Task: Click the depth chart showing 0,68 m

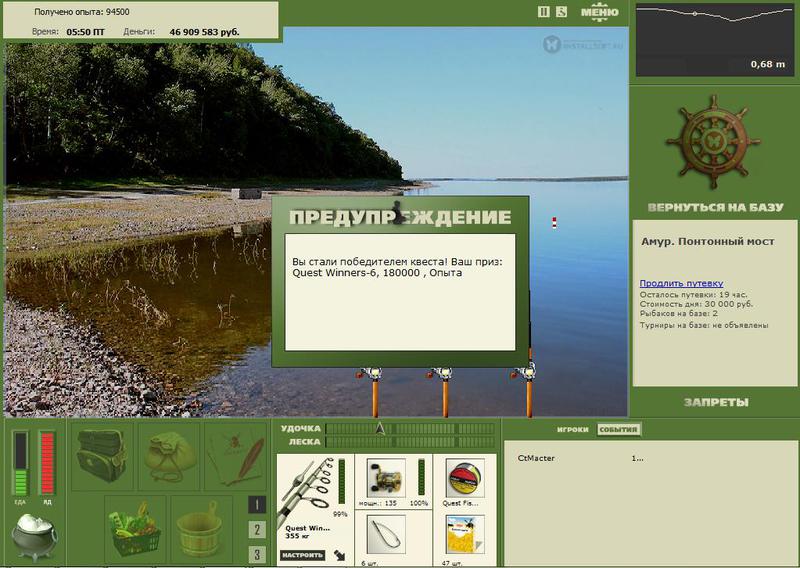Action: (x=715, y=40)
